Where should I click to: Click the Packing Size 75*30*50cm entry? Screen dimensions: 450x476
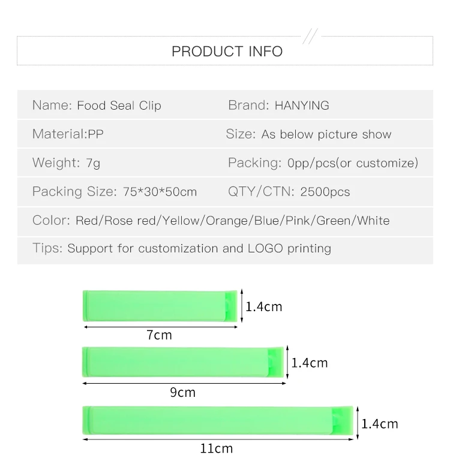coord(115,192)
